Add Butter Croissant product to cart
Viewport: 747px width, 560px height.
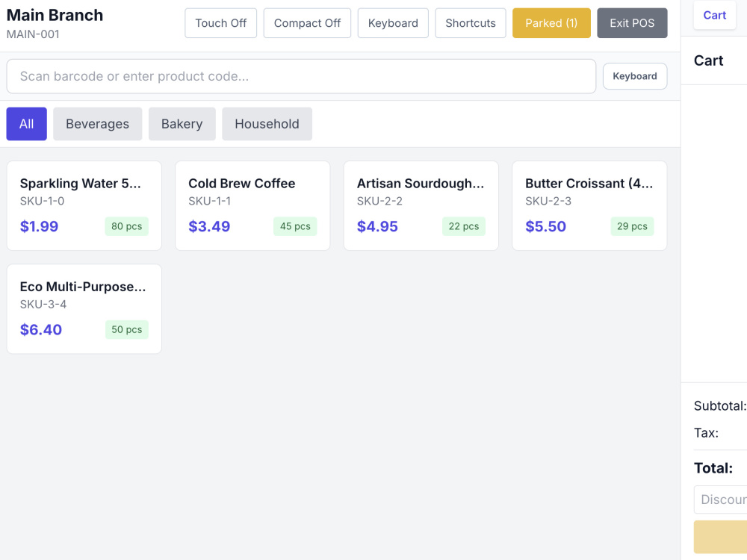(589, 206)
